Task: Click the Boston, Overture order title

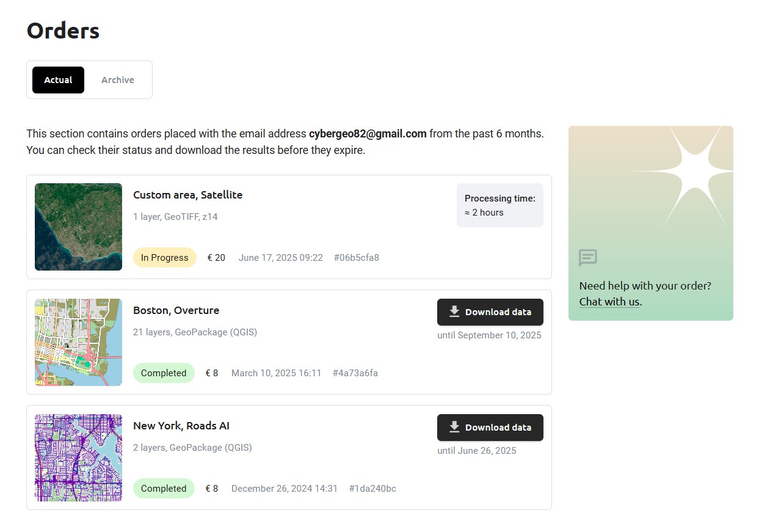Action: [176, 310]
